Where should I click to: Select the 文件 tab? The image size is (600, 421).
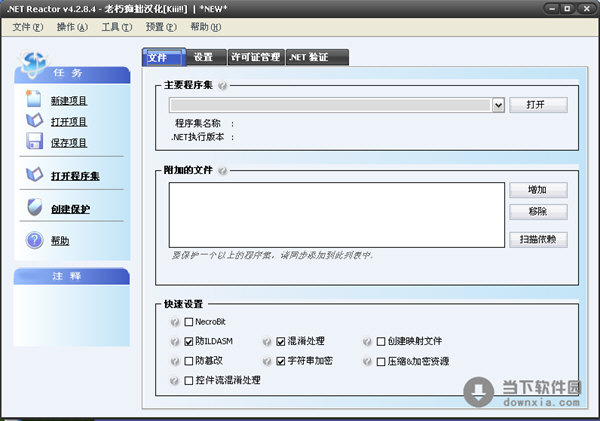[164, 57]
